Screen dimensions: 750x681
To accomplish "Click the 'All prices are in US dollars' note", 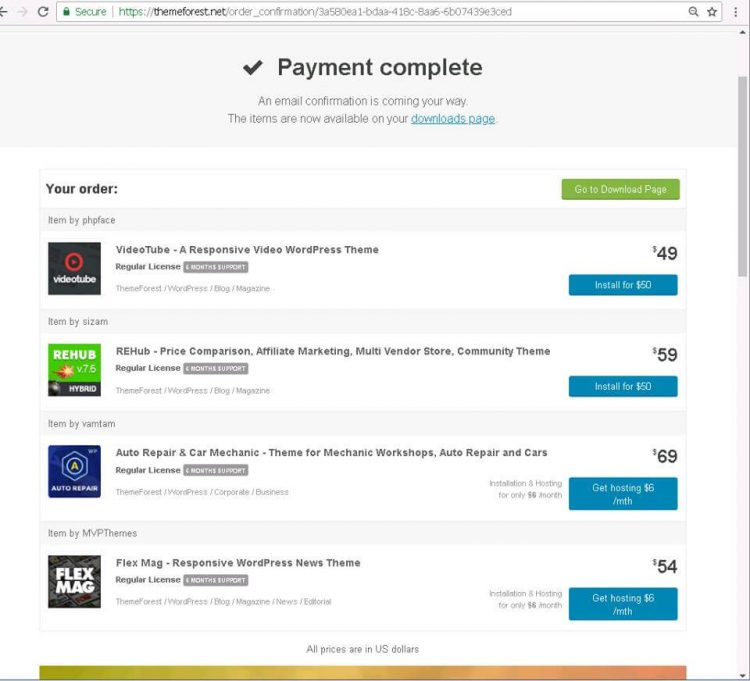I will tap(363, 649).
